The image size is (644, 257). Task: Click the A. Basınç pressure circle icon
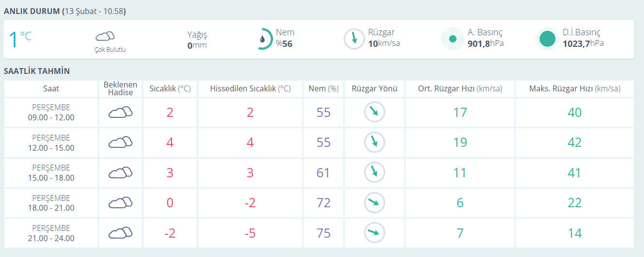[453, 39]
